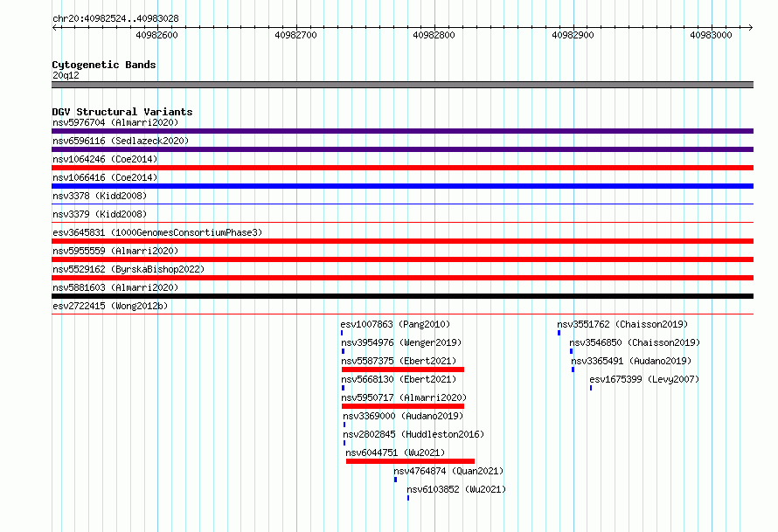Open the nsv3378 (Kidd2008) variant label
Screen dimensions: 778x532
(x=100, y=196)
